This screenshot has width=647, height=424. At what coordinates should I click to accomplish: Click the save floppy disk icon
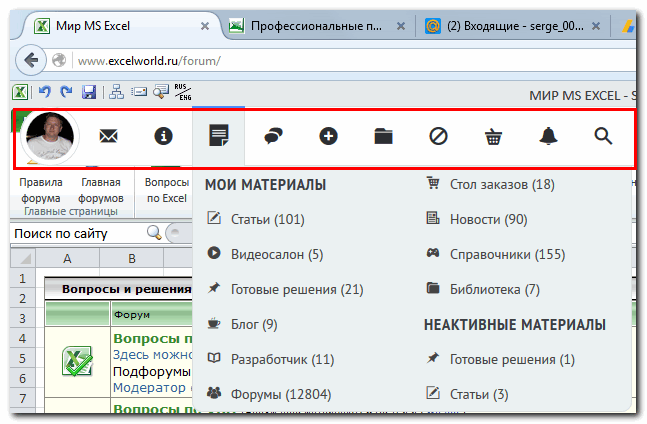pos(89,92)
